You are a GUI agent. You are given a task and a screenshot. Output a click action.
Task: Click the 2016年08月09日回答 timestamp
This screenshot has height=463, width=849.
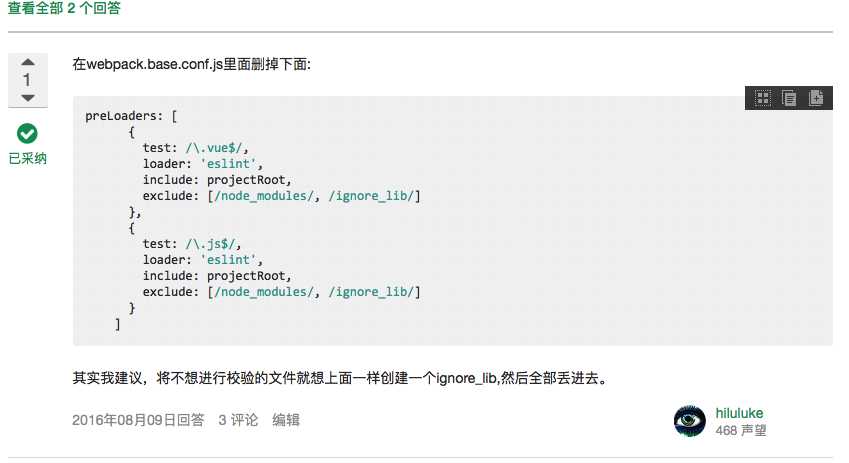[138, 420]
